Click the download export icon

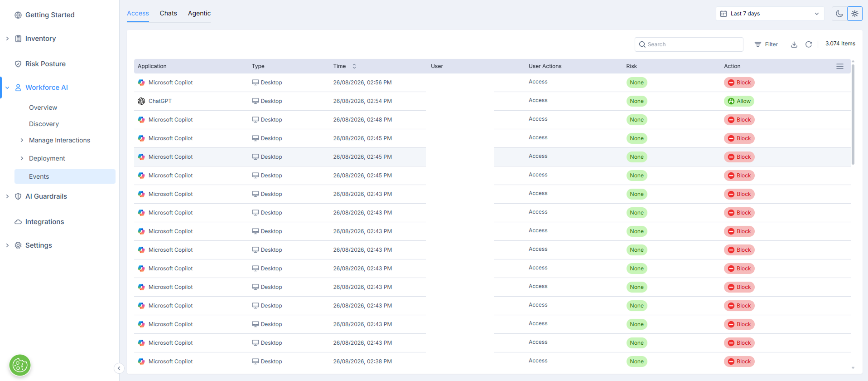(x=794, y=44)
